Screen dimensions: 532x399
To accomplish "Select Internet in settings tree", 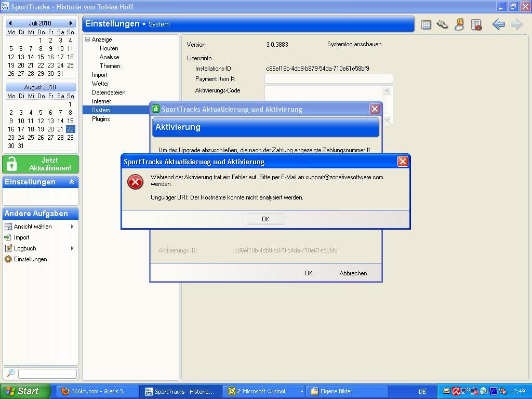I will coord(101,101).
